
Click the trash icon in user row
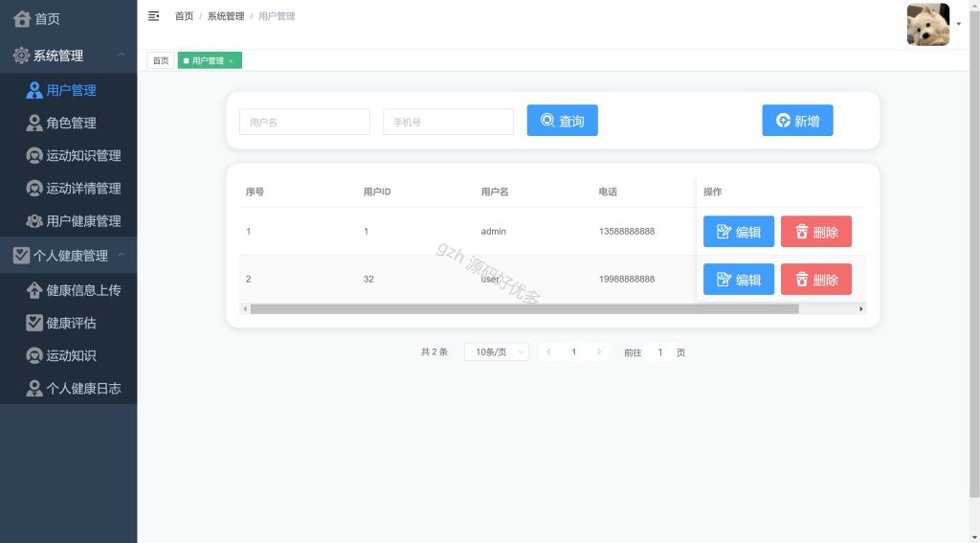[802, 279]
